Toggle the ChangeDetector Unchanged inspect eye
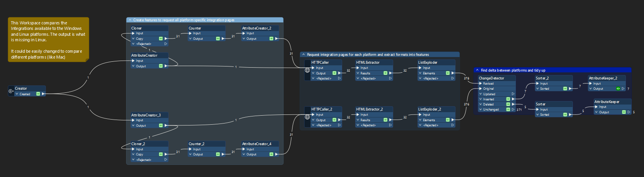This screenshot has width=644, height=177. [508, 109]
